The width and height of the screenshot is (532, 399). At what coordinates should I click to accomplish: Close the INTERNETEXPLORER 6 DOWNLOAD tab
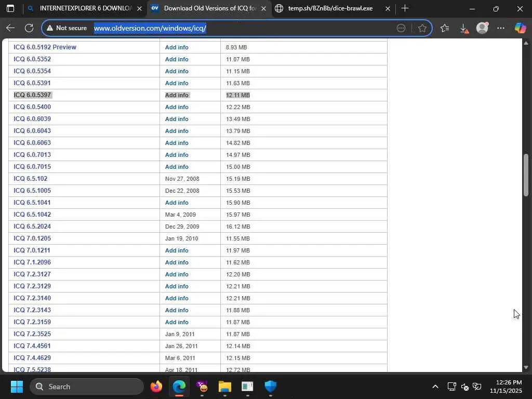[x=139, y=8]
